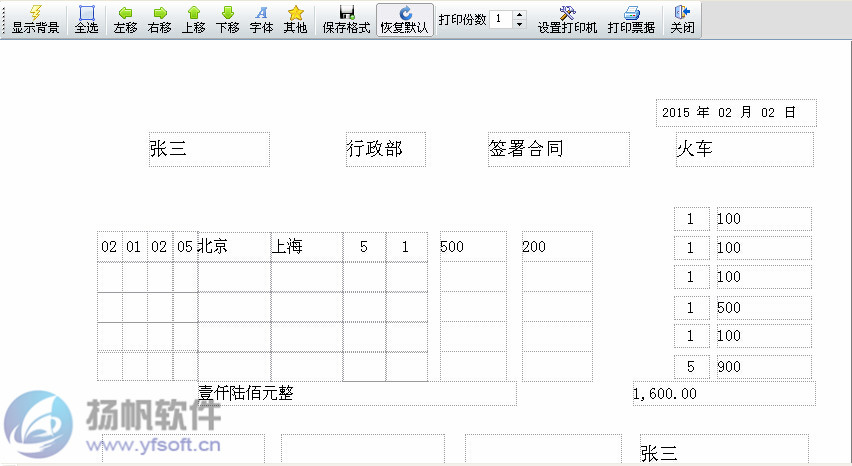
Task: Open the 字体 font settings
Action: (261, 19)
